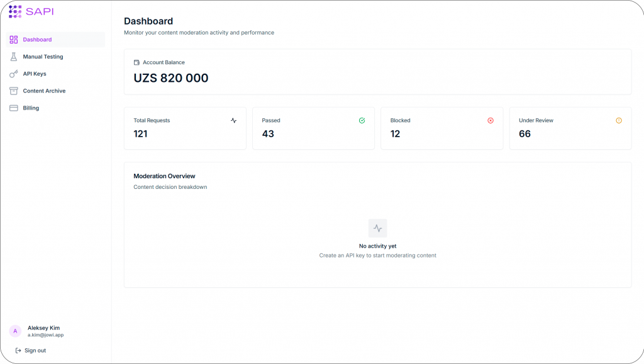Screen dimensions: 644x364
Task: Open the API Keys menu item
Action: pos(35,74)
